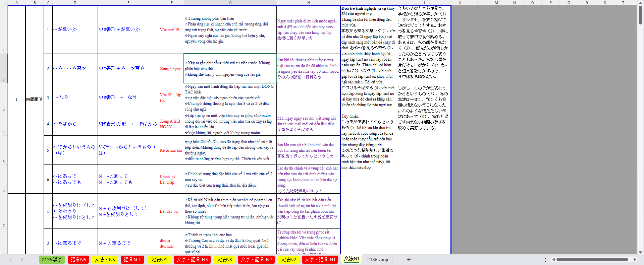Click the vertical scrollbar thumb
The height and width of the screenshot is (265, 644).
tap(640, 15)
